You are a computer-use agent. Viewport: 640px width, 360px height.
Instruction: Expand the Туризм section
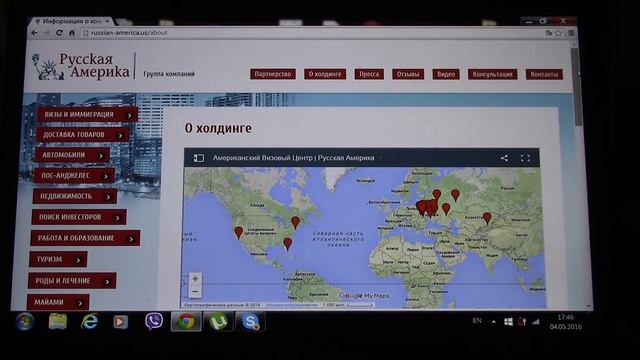[x=58, y=259]
